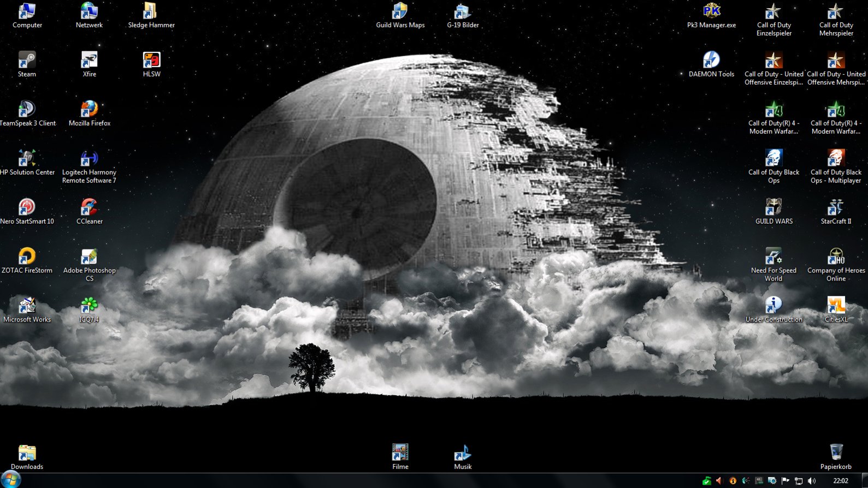Click the taskbar clock showing 22:02
868x488 pixels.
841,481
